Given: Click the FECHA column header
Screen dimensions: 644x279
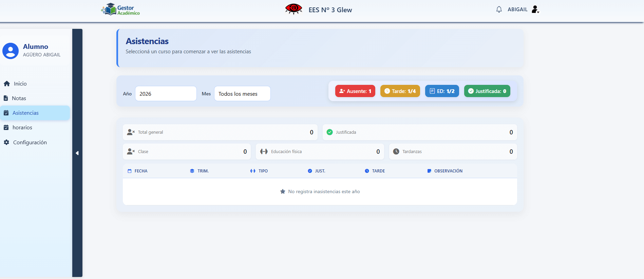Looking at the screenshot, I should tap(141, 171).
